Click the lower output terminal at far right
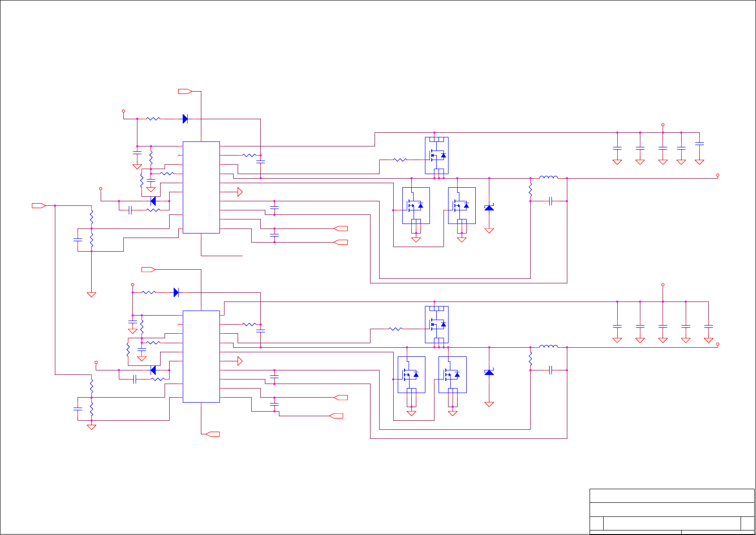Image resolution: width=756 pixels, height=535 pixels. 718,344
